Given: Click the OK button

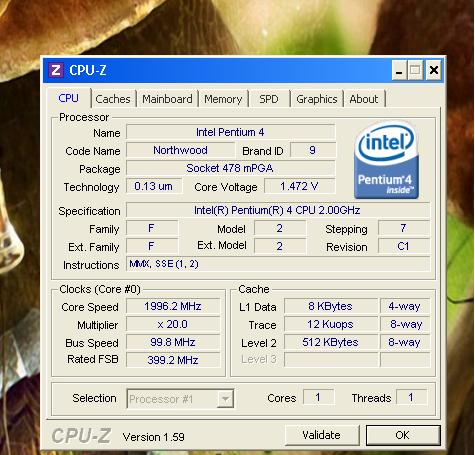Looking at the screenshot, I should (403, 435).
